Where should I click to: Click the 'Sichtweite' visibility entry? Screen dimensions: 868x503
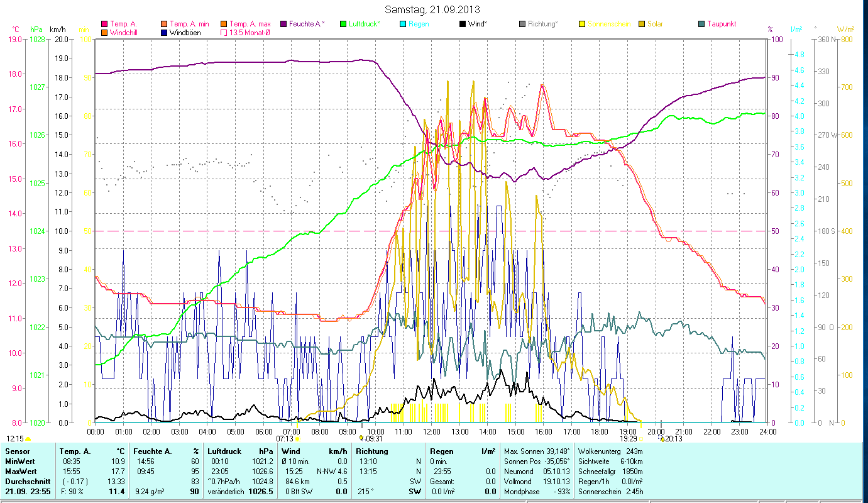610,461
